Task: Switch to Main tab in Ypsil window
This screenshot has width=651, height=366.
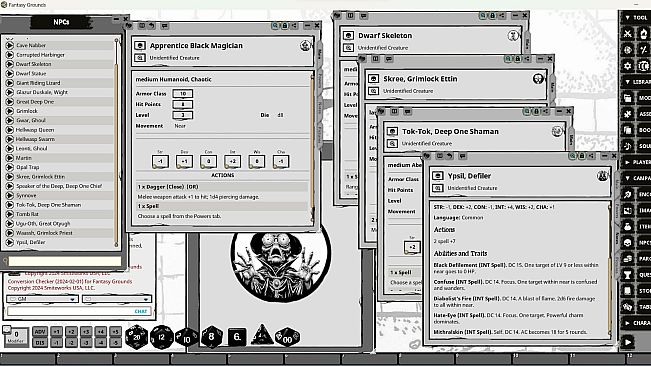Action: (617, 183)
